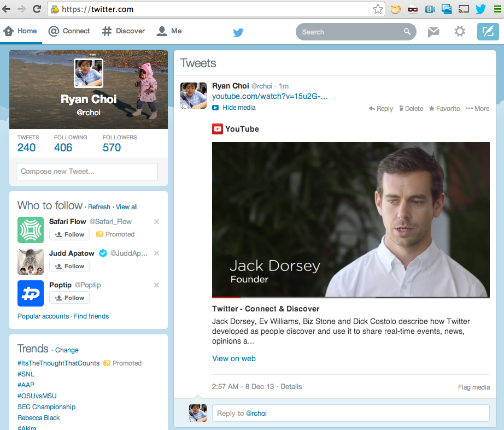The height and width of the screenshot is (430, 504).
Task: Click the Promoted badge next to Safari Flow
Action: pos(115,234)
